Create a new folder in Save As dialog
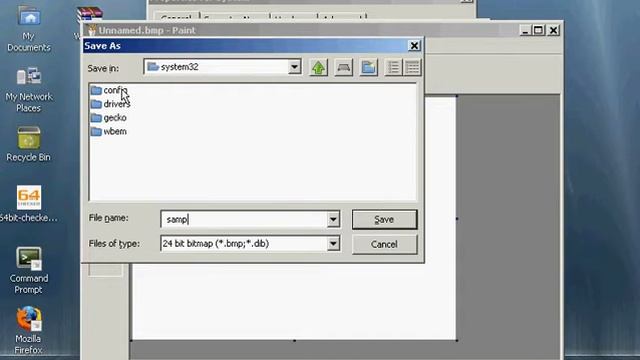The image size is (640, 360). [x=368, y=67]
